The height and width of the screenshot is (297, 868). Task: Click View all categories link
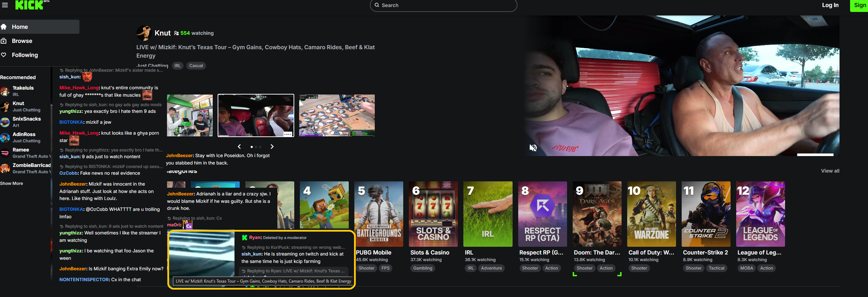[830, 171]
